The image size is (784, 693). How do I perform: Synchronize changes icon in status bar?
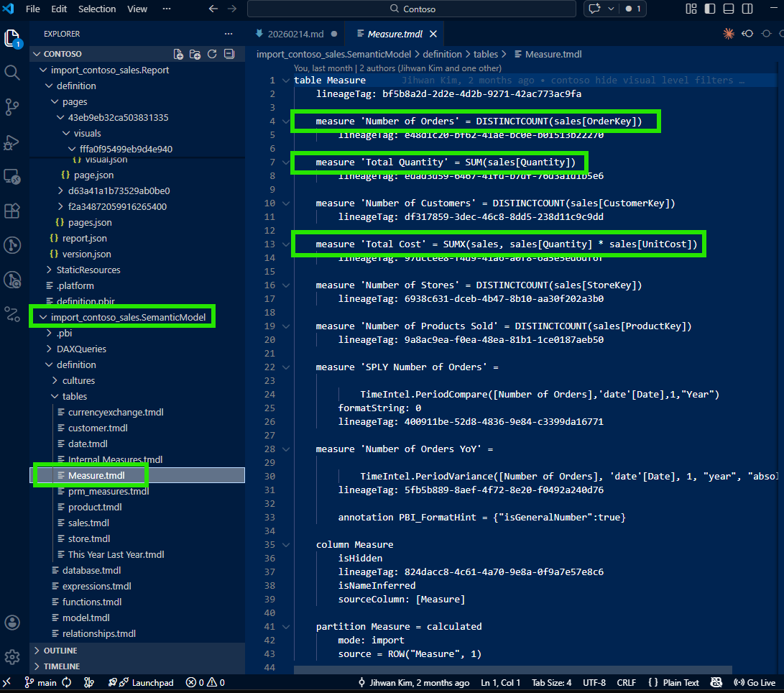click(x=67, y=682)
